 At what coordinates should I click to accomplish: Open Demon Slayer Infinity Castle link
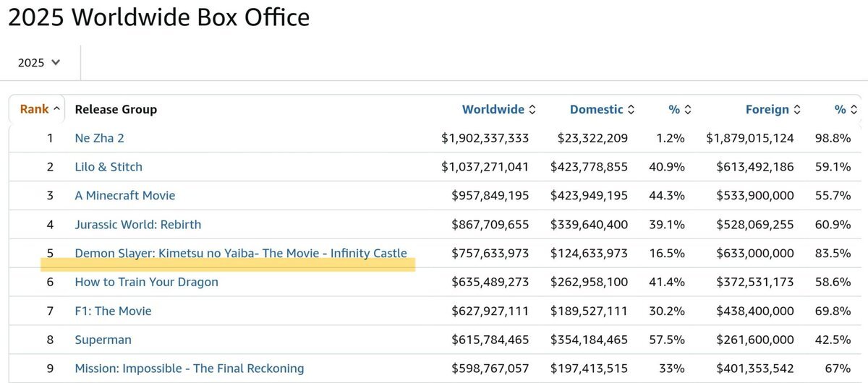[x=241, y=254]
